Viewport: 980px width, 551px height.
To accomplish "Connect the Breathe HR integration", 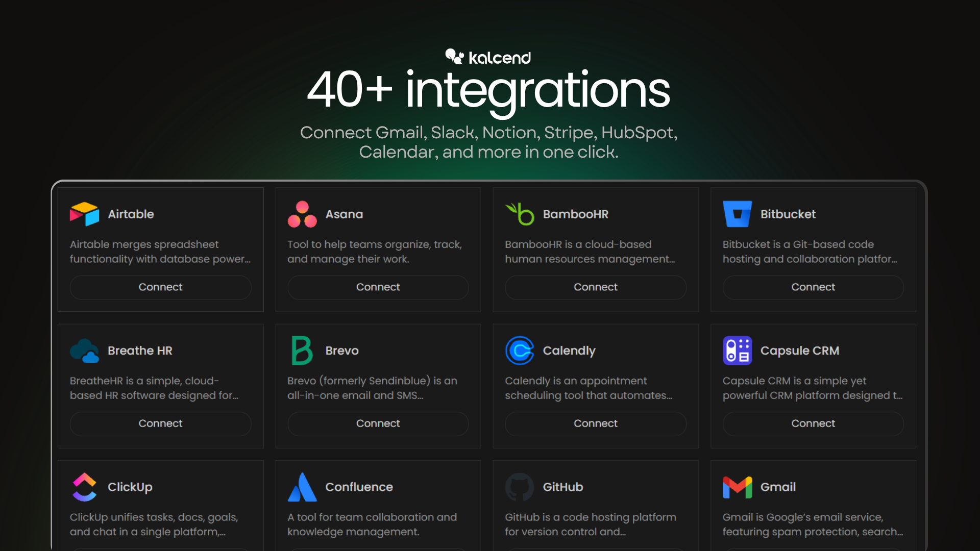I will [x=160, y=423].
